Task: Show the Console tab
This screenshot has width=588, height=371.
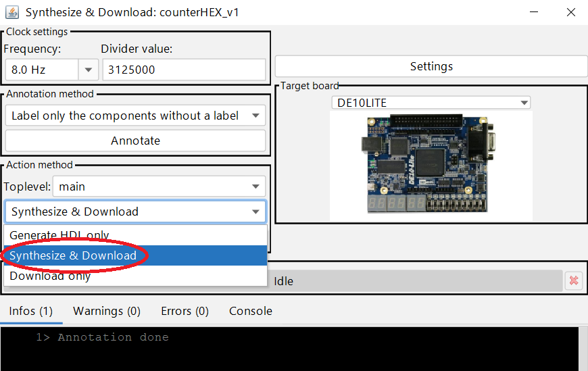Action: [x=251, y=311]
